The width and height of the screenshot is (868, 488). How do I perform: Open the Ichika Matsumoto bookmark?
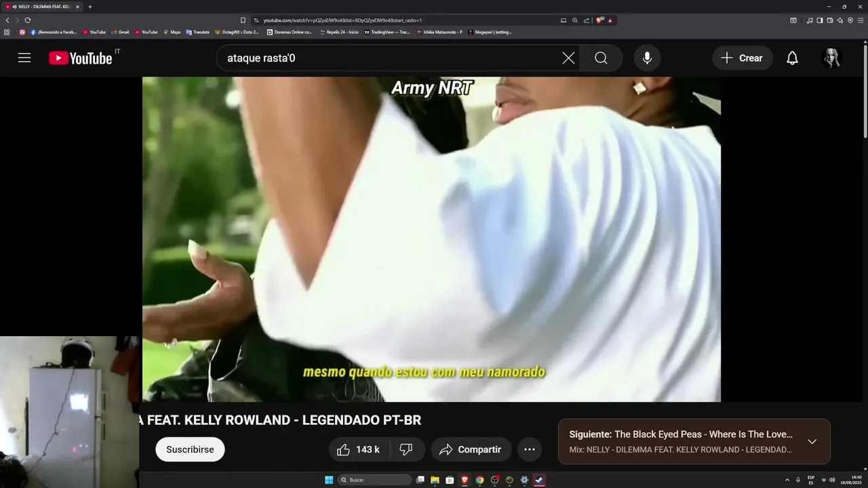pos(439,32)
